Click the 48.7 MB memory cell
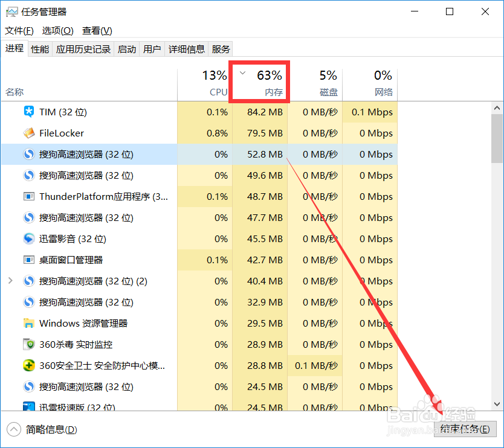 click(260, 196)
